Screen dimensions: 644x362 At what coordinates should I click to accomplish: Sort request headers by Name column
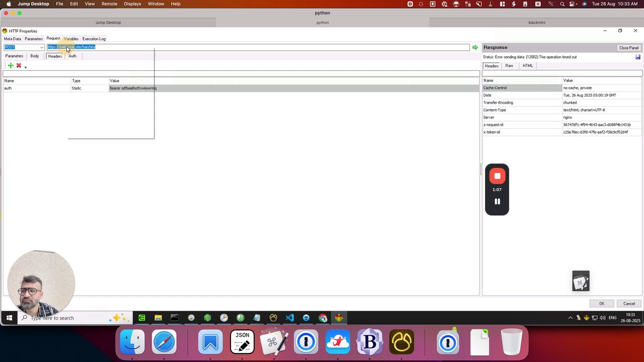pos(37,81)
